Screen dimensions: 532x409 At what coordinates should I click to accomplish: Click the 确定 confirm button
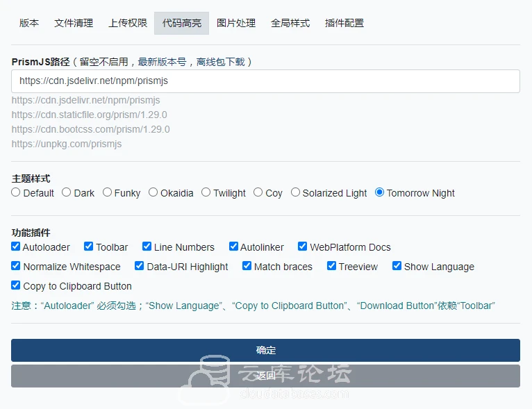(x=265, y=351)
